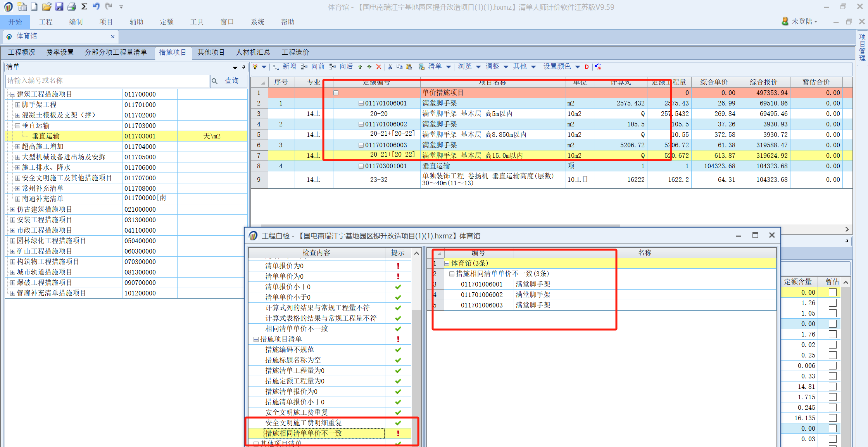
Task: Tick the 暂估 checkbox in the 1.05 row
Action: click(x=832, y=313)
